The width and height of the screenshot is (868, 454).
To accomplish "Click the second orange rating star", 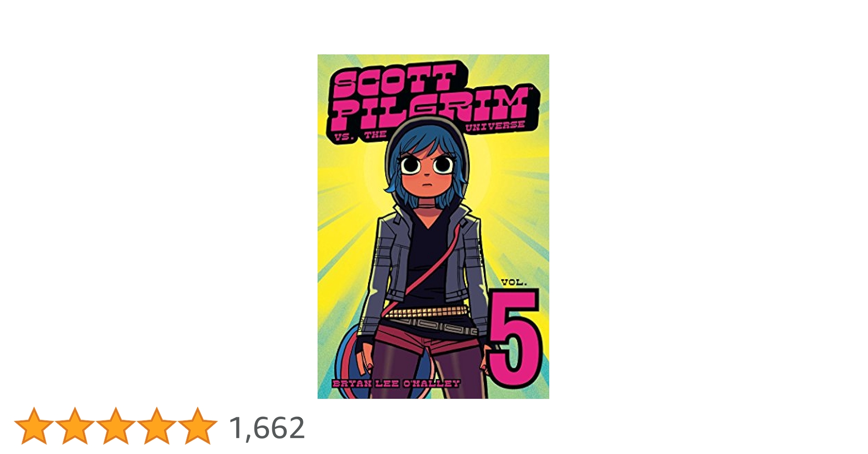I will pos(75,426).
